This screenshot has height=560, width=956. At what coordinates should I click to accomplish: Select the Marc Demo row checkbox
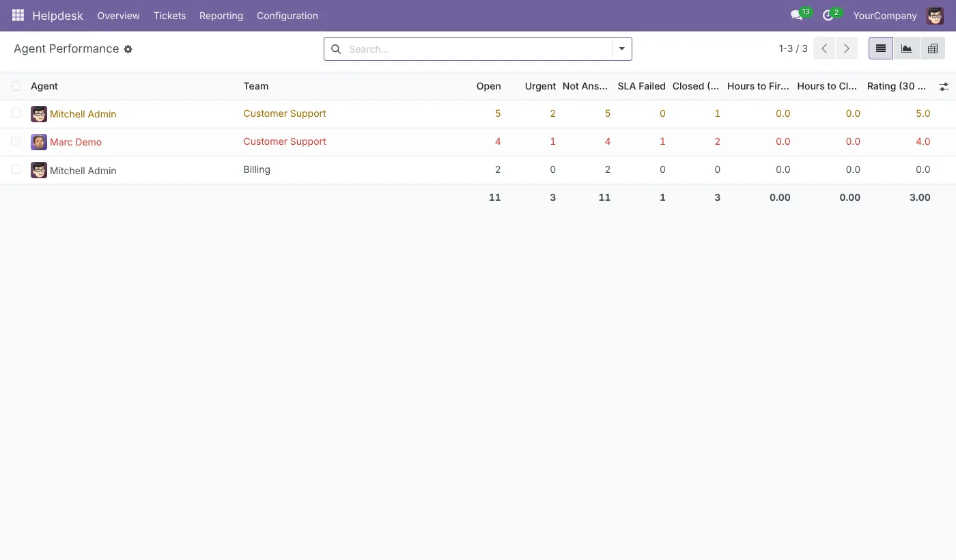(16, 141)
